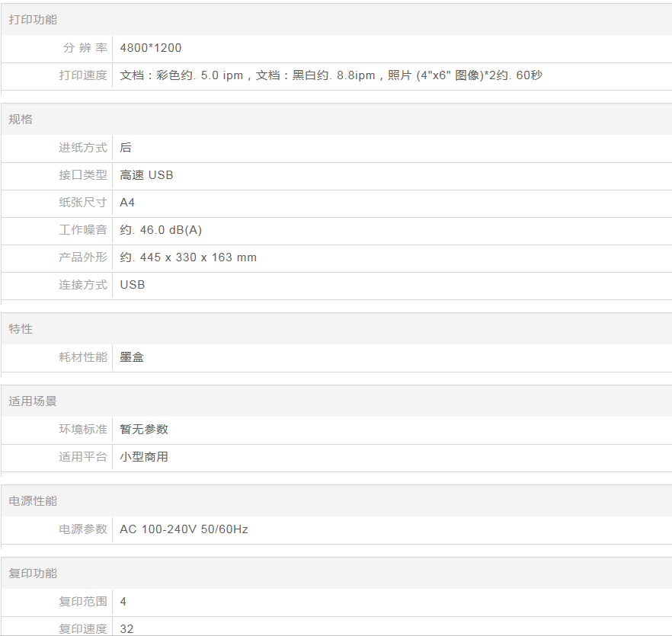Click the 特性 section header
Image resolution: width=672 pixels, height=636 pixels.
(x=21, y=329)
